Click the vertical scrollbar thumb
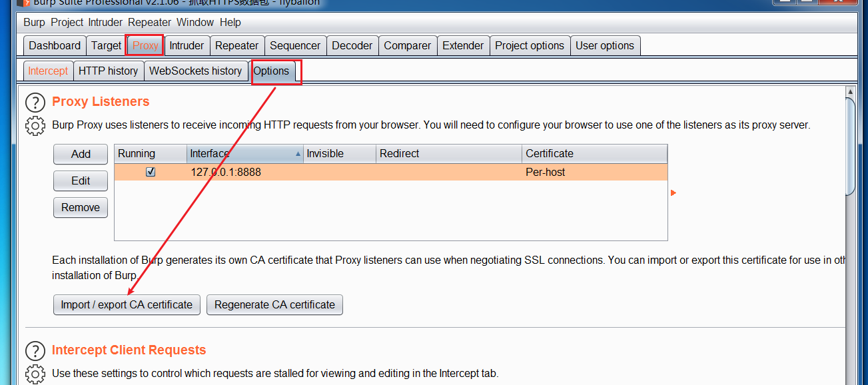This screenshot has width=868, height=385. [850, 147]
